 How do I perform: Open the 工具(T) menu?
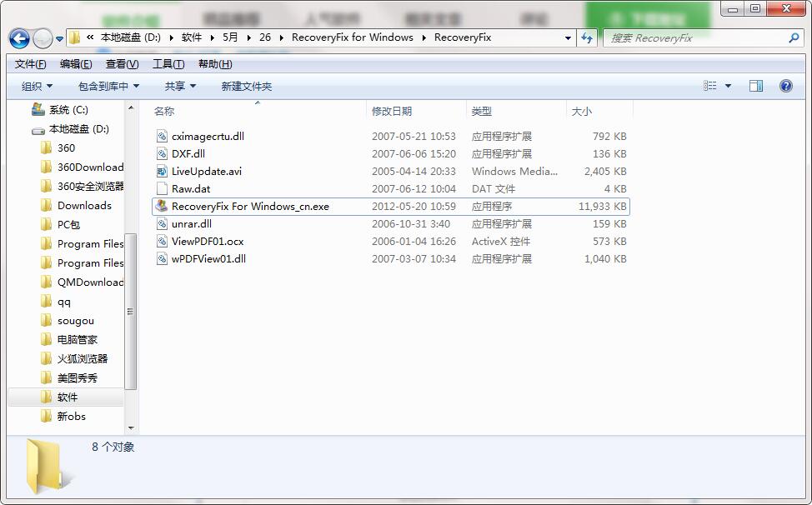click(x=168, y=64)
